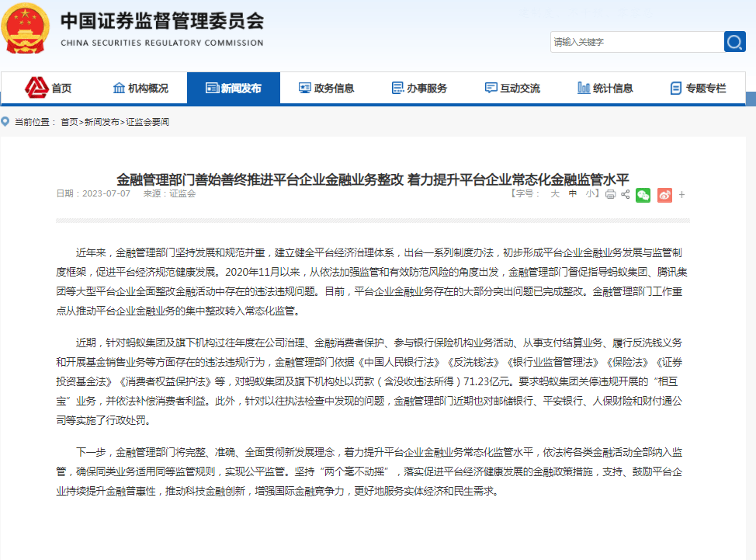
Task: Focus the keyword search input field
Action: (635, 42)
